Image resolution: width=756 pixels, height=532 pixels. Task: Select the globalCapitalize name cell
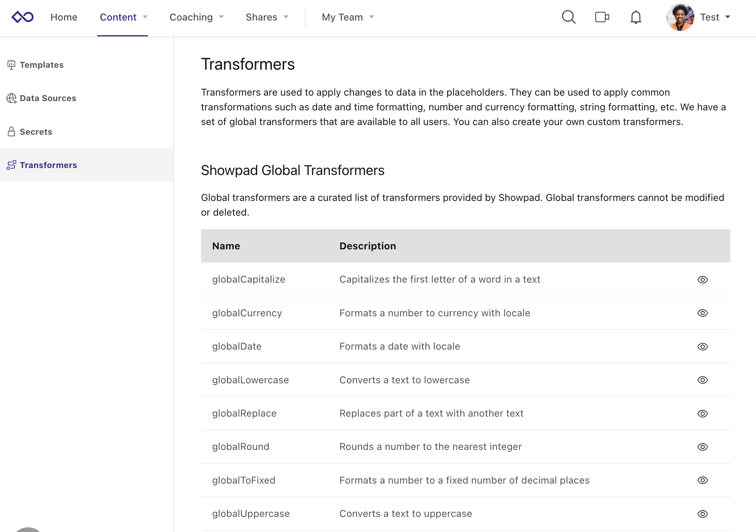click(249, 279)
